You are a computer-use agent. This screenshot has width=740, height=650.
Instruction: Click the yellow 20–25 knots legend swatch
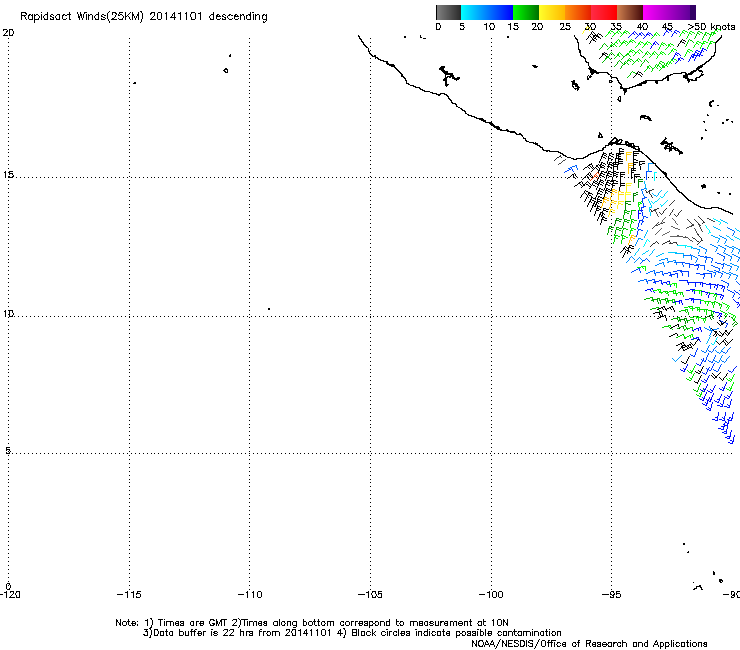tap(552, 12)
